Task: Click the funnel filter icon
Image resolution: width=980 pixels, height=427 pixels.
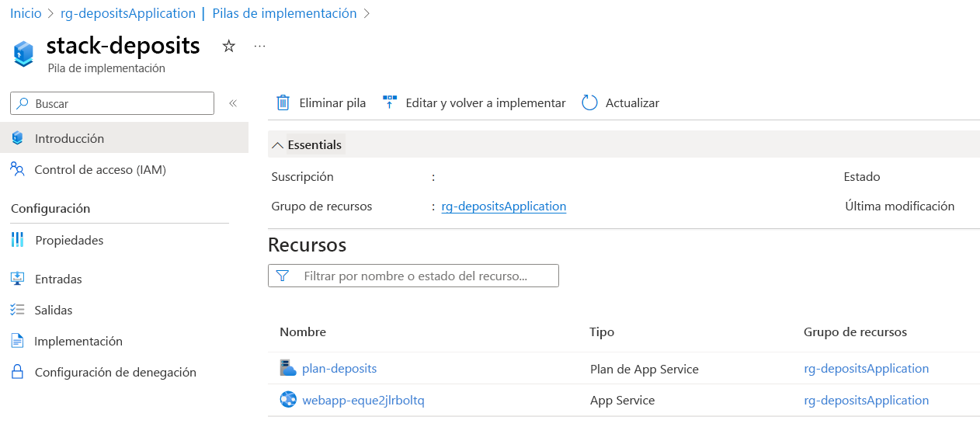Action: pyautogui.click(x=283, y=276)
